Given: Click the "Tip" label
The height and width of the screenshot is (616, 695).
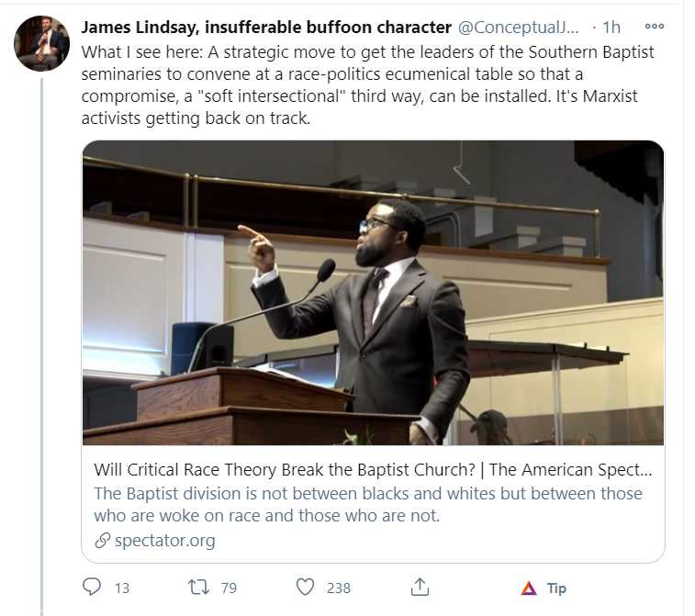Looking at the screenshot, I should click(556, 588).
